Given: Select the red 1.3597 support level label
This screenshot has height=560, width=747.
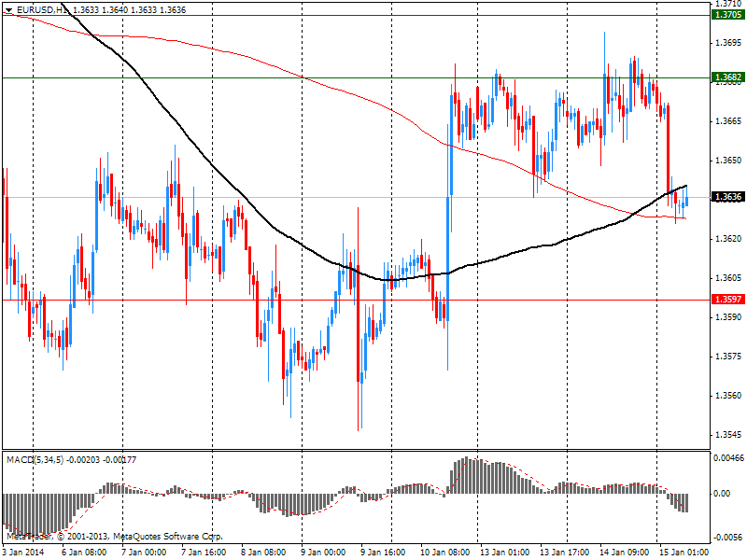Looking at the screenshot, I should 728,299.
